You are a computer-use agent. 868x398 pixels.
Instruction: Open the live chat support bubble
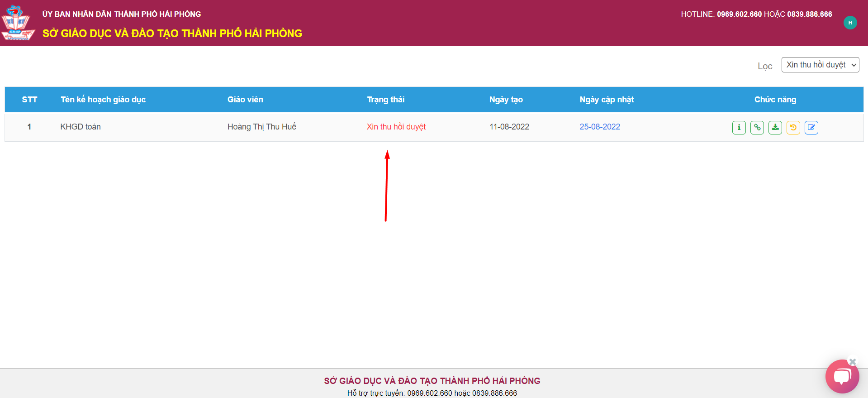(842, 376)
